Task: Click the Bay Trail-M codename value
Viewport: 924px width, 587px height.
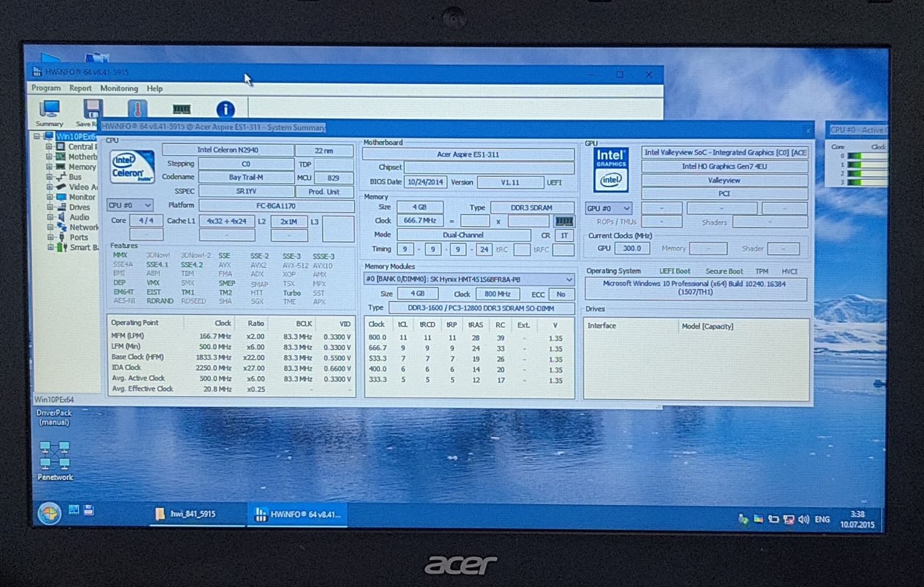Action: click(246, 178)
